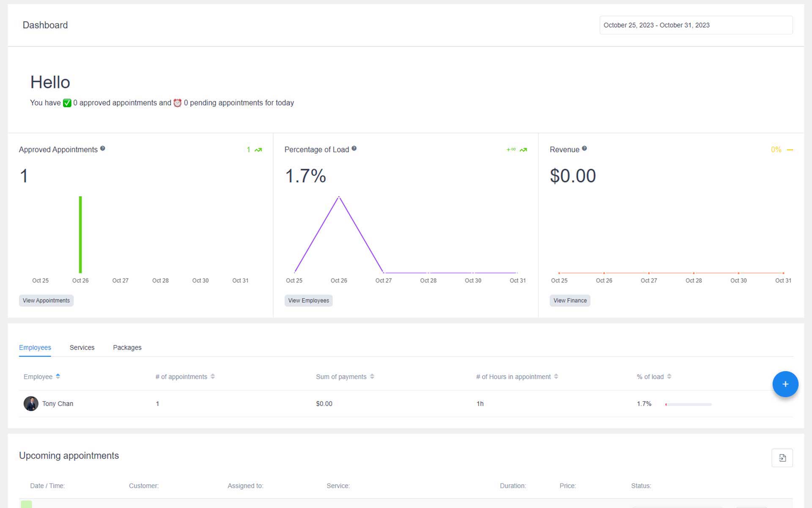The width and height of the screenshot is (812, 508).
Task: Click the 1.7% load value in table
Action: click(x=644, y=403)
